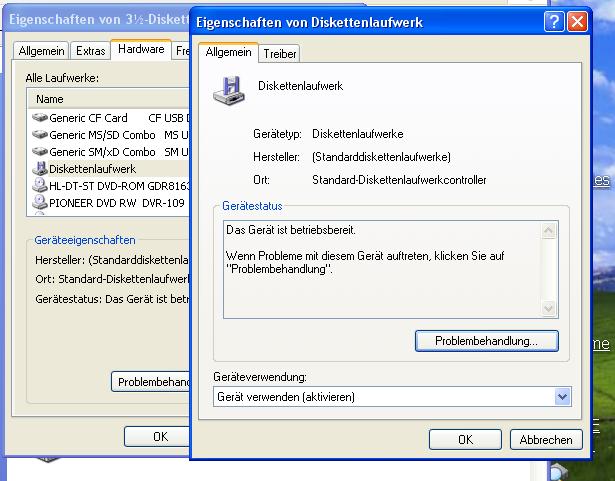The width and height of the screenshot is (615, 481).
Task: Click the Generic MS/SD Combo drive icon
Action: click(40, 135)
